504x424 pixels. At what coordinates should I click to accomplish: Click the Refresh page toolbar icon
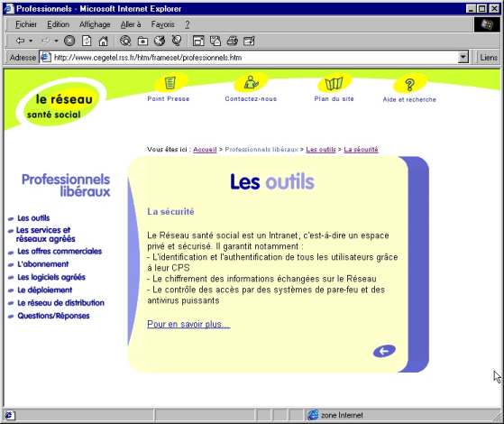(x=87, y=41)
